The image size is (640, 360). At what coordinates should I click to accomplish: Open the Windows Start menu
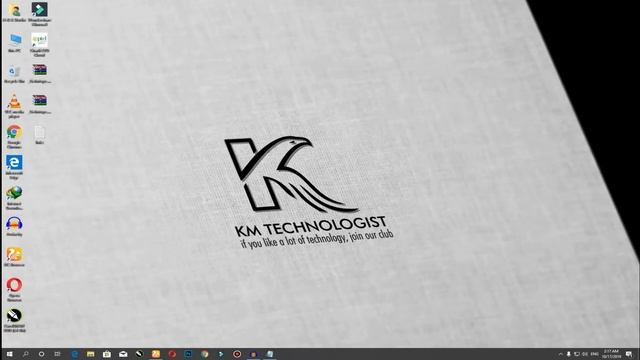point(9,354)
